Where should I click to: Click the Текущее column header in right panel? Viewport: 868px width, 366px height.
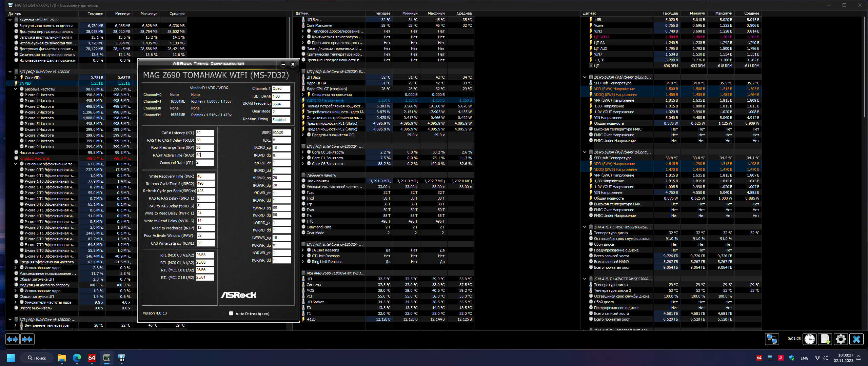coord(670,13)
